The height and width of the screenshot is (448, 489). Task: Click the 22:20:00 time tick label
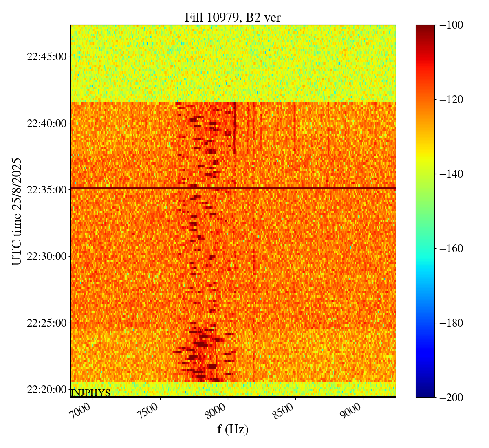(46, 390)
